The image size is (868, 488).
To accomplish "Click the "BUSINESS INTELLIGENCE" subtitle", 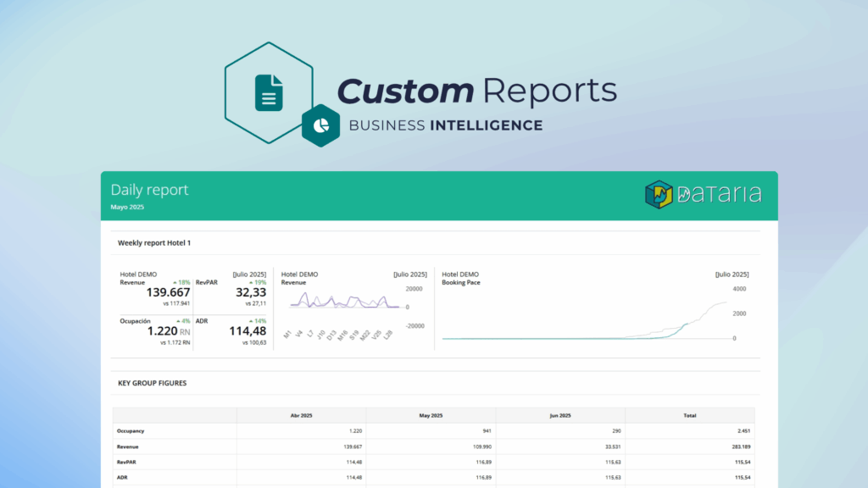I will 446,125.
